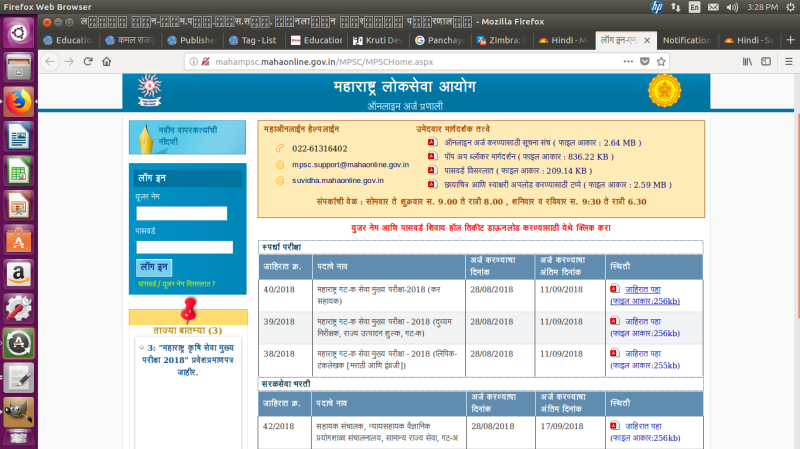Open Software Updater from launcher
This screenshot has width=800, height=449.
18,343
